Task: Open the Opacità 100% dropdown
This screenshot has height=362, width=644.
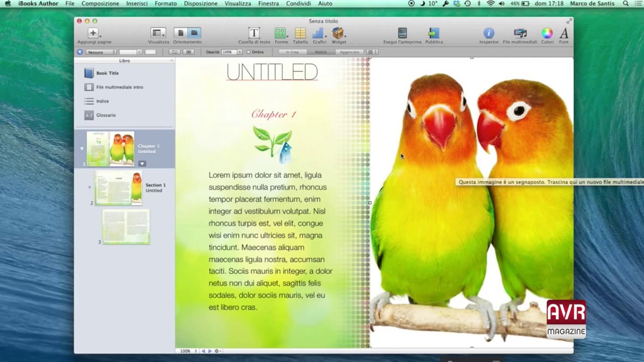Action: 232,52
